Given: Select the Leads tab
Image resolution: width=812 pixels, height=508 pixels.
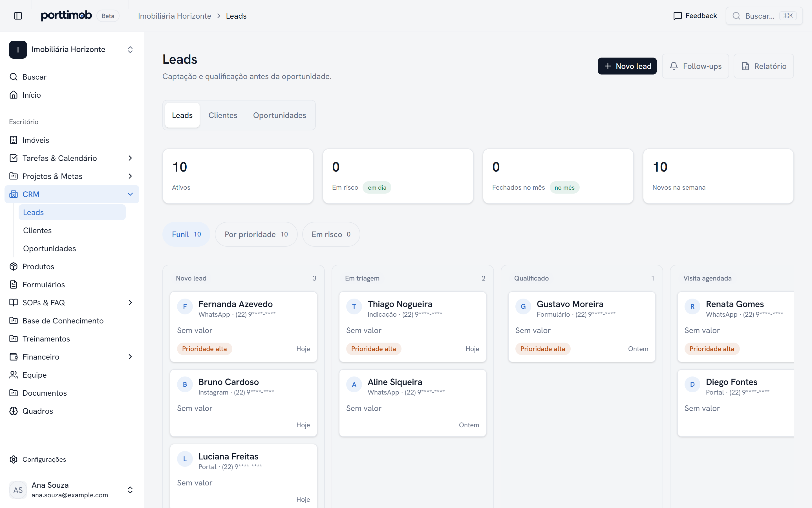Looking at the screenshot, I should coord(182,115).
